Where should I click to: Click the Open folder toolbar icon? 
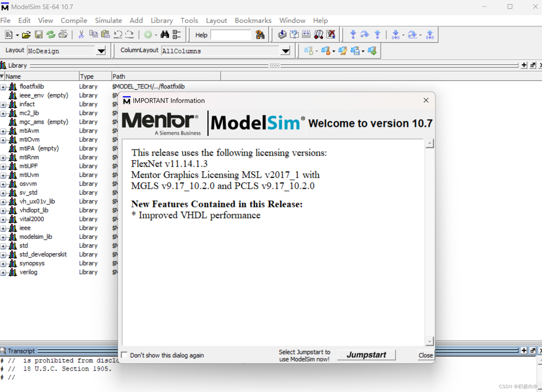click(x=27, y=35)
